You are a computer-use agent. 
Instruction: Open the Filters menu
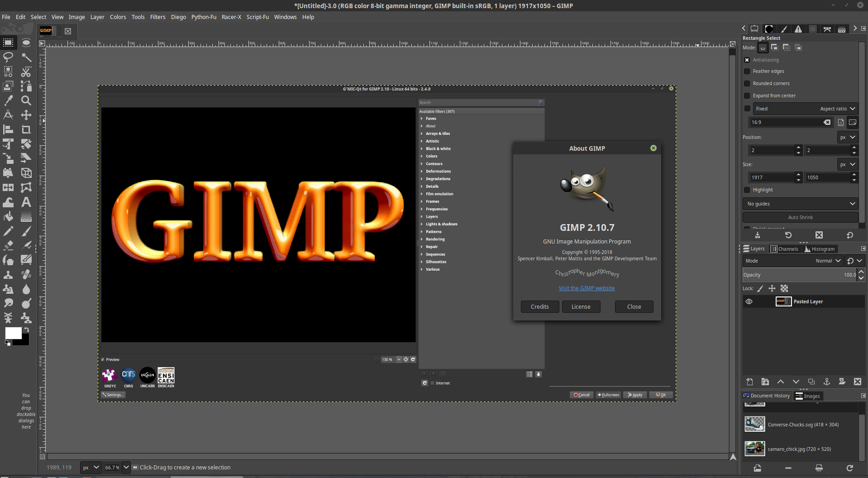pyautogui.click(x=157, y=17)
